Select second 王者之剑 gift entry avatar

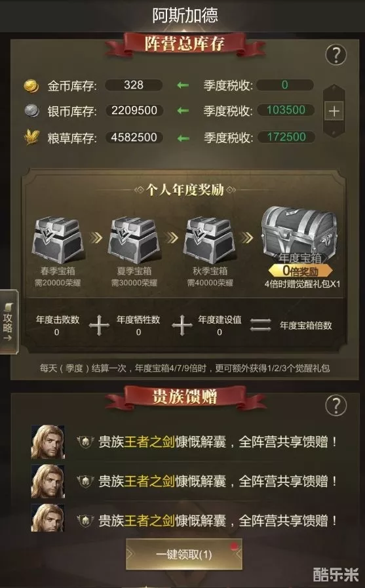[48, 481]
